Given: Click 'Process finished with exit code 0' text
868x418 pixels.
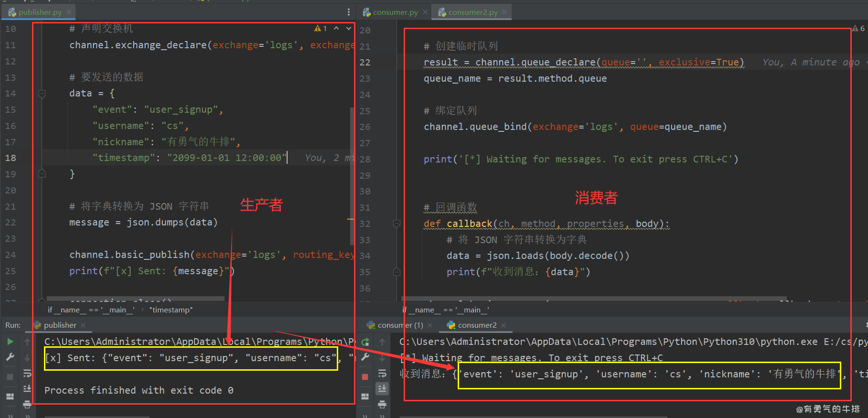Looking at the screenshot, I should point(139,390).
